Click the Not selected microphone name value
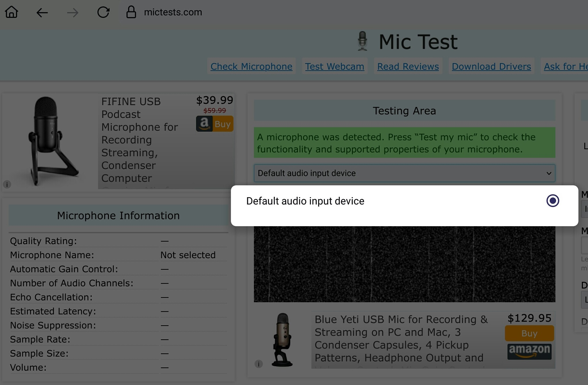The image size is (588, 385). coord(188,255)
